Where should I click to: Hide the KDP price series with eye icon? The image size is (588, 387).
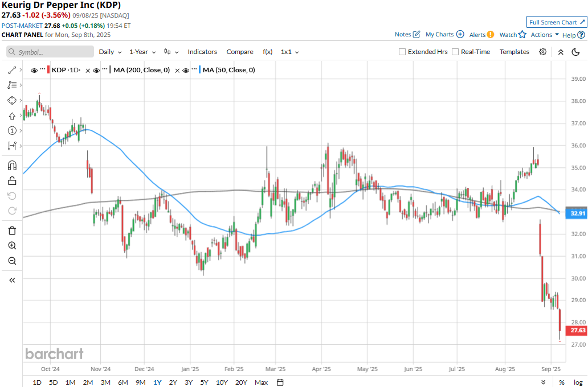[x=34, y=71]
